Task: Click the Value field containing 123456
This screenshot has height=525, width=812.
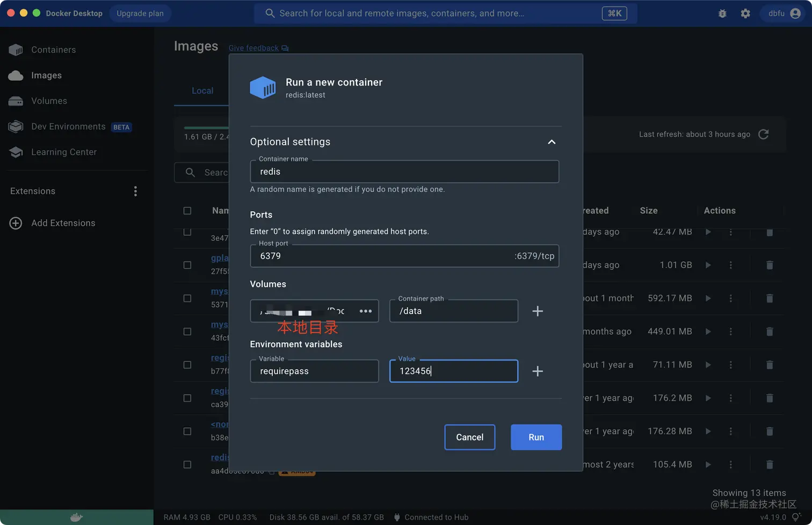Action: [x=454, y=371]
